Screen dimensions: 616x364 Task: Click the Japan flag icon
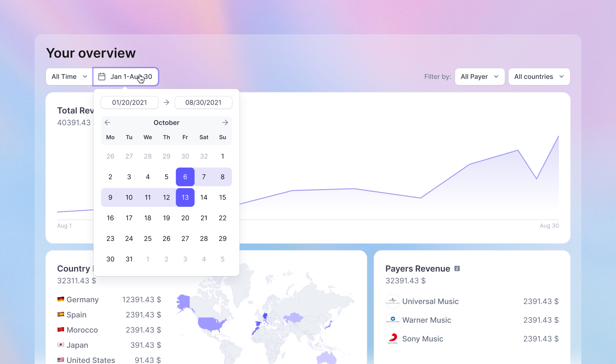(x=61, y=345)
